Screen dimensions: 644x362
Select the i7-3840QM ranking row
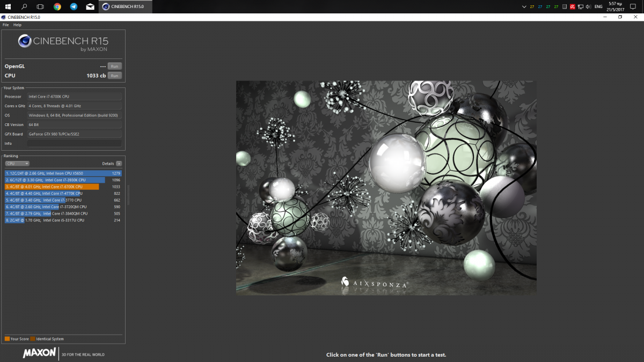pos(63,213)
